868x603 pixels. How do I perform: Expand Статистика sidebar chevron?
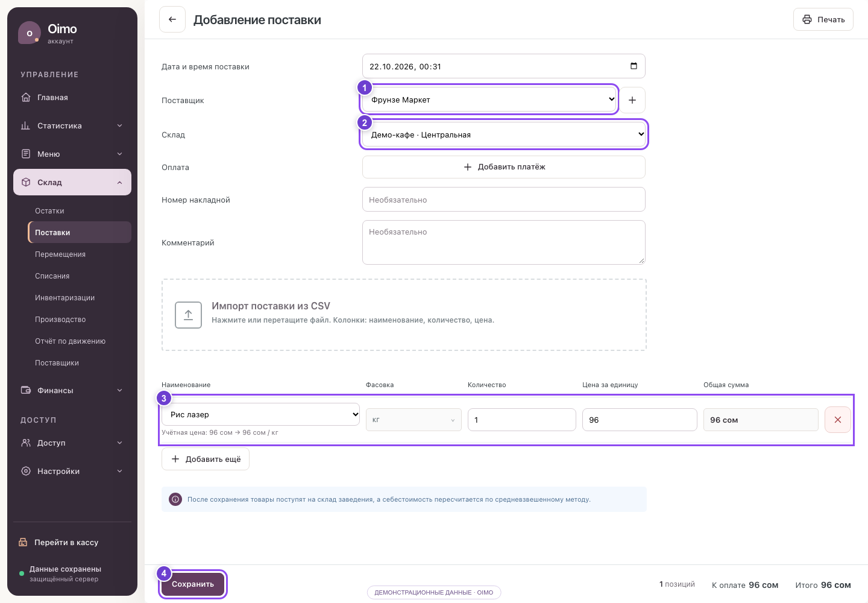[x=119, y=125]
